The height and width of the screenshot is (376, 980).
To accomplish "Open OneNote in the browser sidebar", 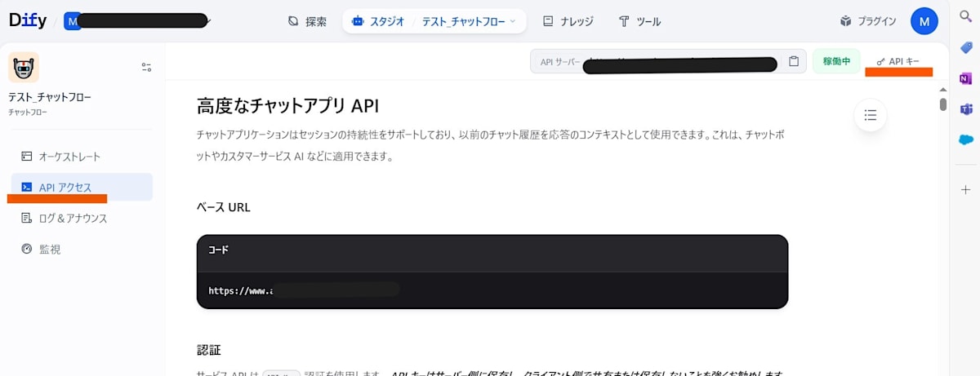I will pos(965,78).
